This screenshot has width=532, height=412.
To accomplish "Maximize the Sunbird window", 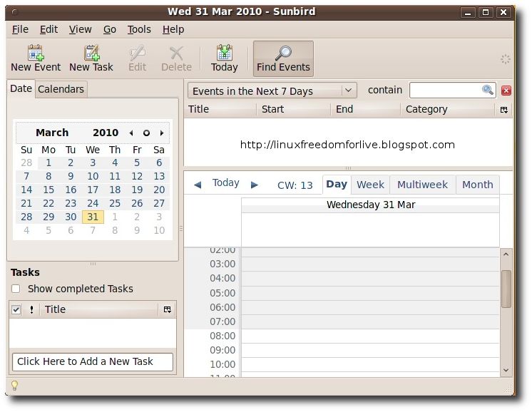I will (x=486, y=13).
